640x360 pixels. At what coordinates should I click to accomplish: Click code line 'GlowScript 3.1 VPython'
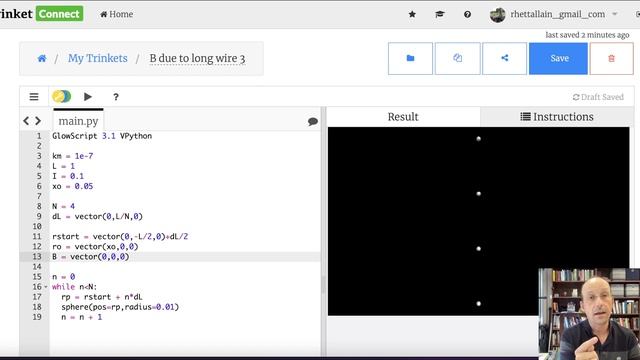(102, 136)
